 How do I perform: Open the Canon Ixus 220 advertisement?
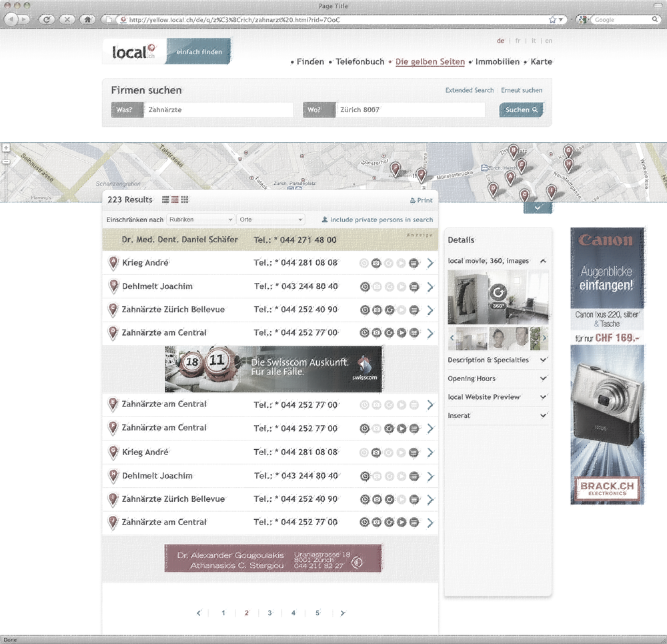pos(607,366)
